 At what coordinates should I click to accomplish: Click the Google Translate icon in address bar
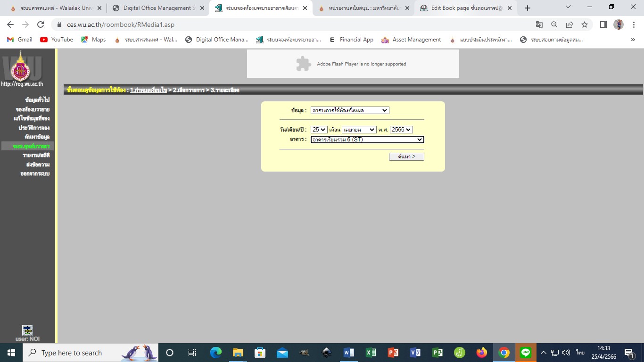point(539,25)
